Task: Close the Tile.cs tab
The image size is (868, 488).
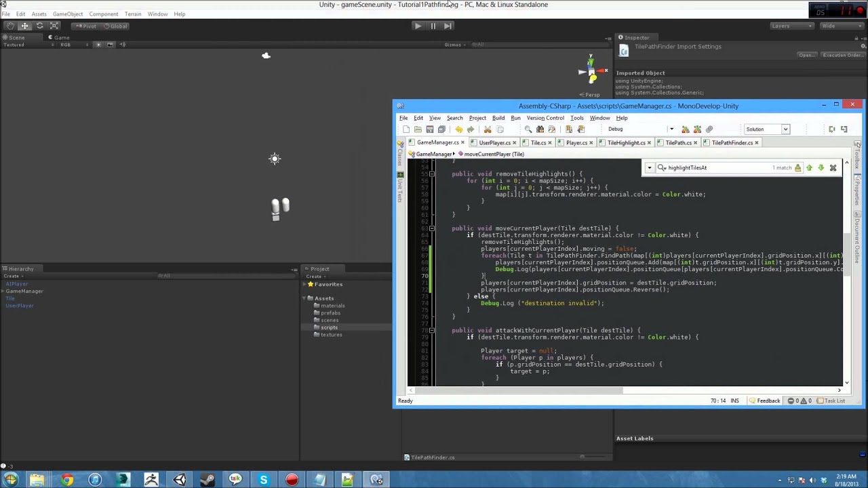Action: [x=549, y=143]
